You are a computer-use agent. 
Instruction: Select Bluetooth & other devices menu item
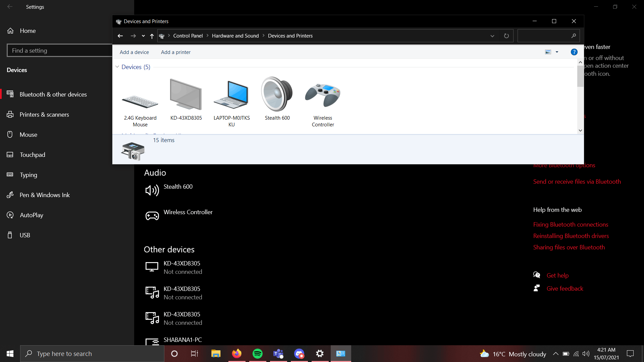click(x=53, y=94)
